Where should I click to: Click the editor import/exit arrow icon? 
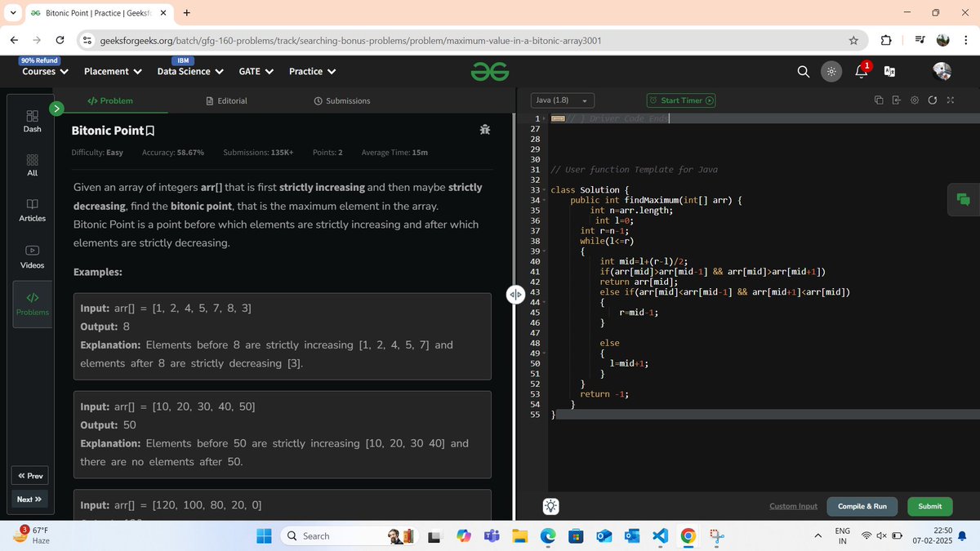pyautogui.click(x=897, y=100)
